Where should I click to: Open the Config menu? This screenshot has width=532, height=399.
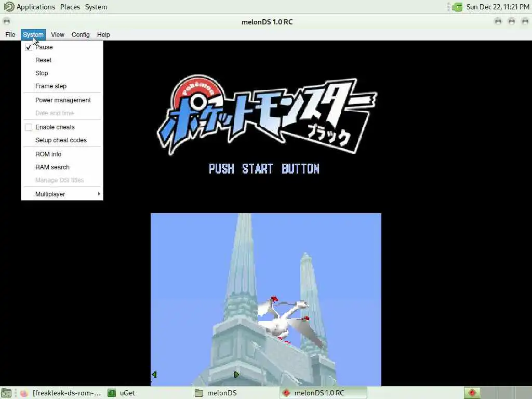[x=81, y=35]
